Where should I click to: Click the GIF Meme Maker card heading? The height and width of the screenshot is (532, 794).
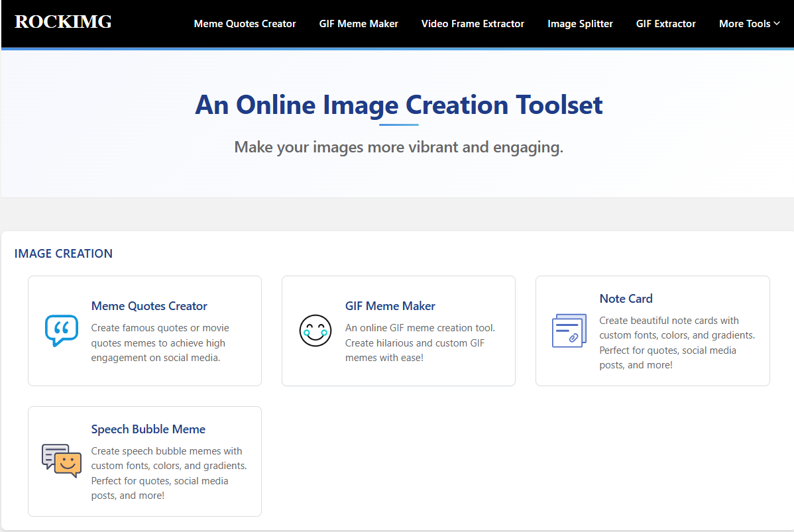point(390,305)
